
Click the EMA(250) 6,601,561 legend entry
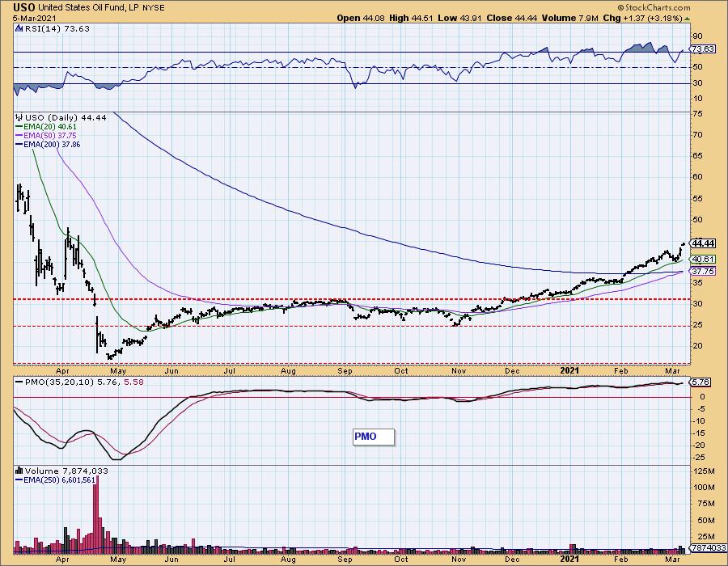(59, 480)
